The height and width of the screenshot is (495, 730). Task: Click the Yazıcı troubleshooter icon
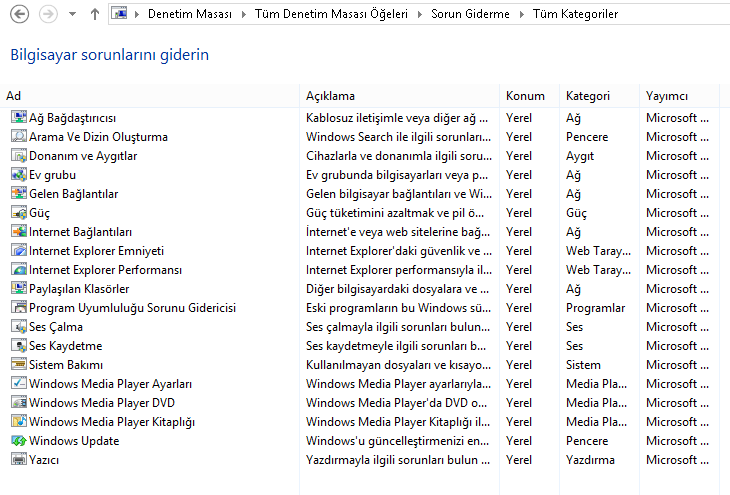[x=18, y=460]
